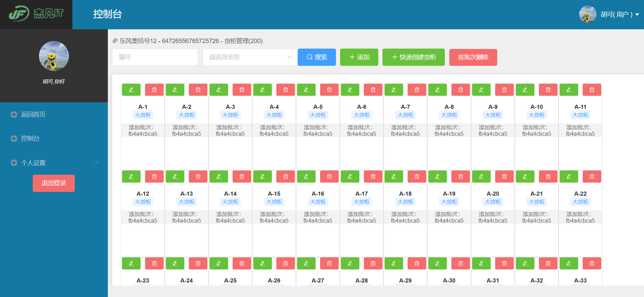Screen dimensions: 644x297
Task: Click the A-22 cabinet label
Action: (x=580, y=194)
